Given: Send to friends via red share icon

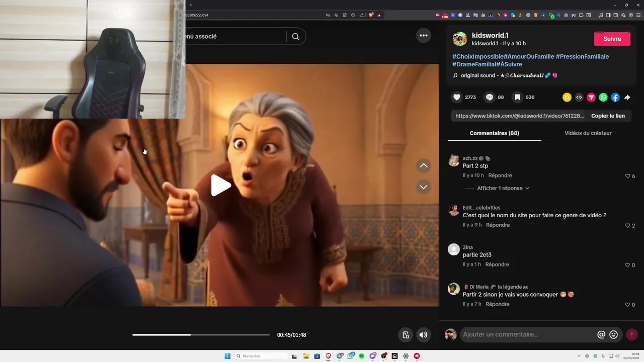Looking at the screenshot, I should [x=591, y=98].
